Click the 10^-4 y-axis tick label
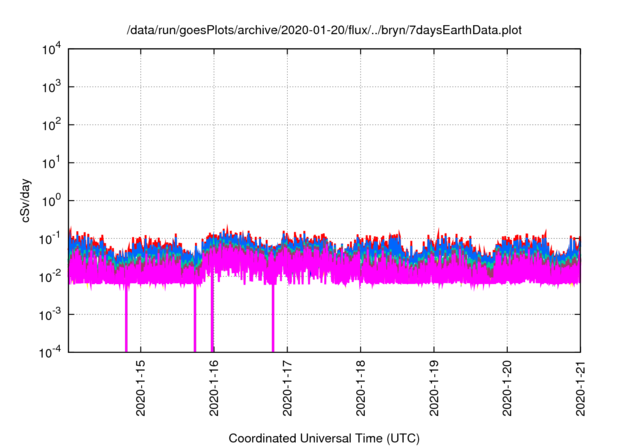The width and height of the screenshot is (640, 448). point(50,352)
